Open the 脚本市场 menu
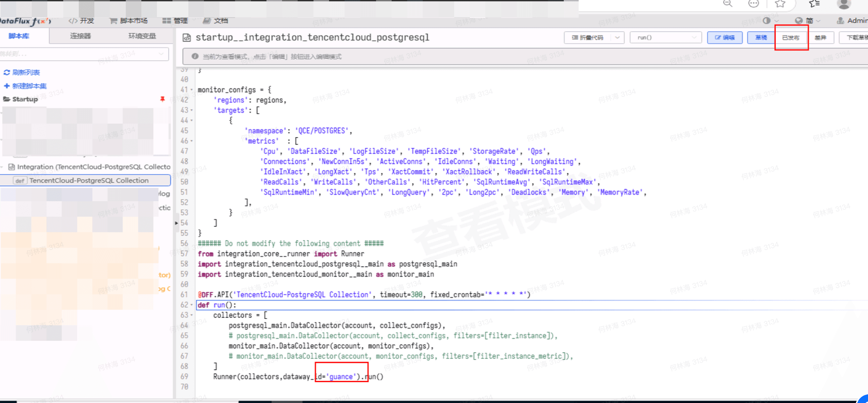This screenshot has width=868, height=403. [x=129, y=21]
